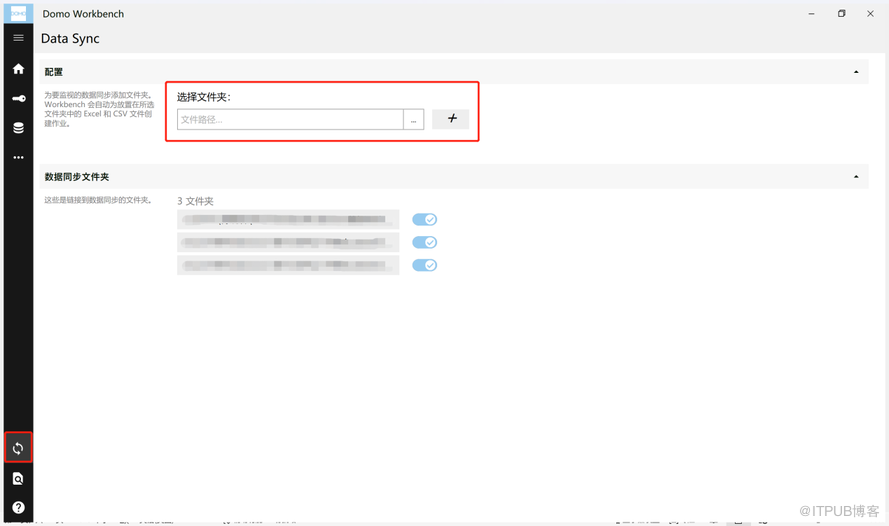Viewport: 889px width, 526px height.
Task: Maximize the Domo Workbench window
Action: coord(841,14)
